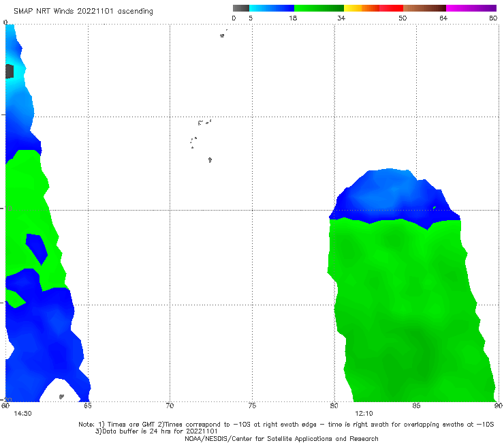Click the swath time label '12:10'

click(364, 414)
